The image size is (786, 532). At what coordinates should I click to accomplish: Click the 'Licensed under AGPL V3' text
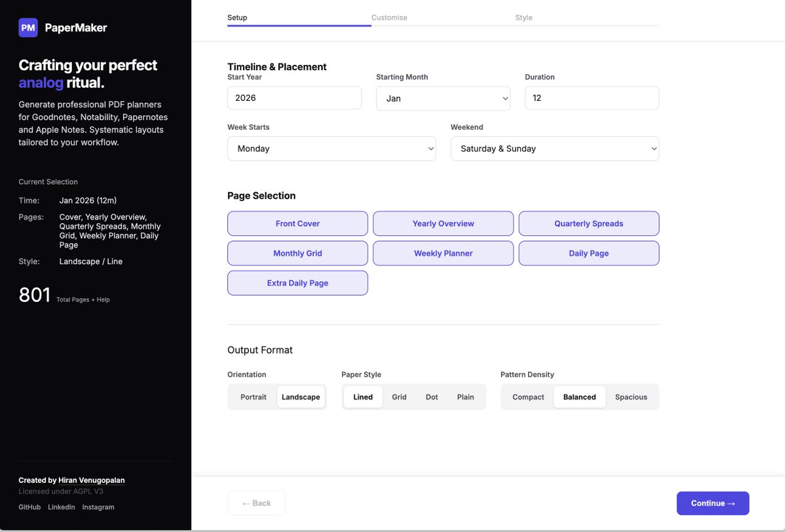click(61, 491)
